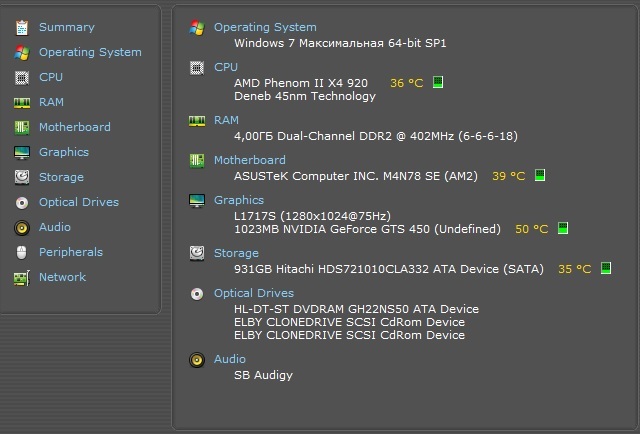Image resolution: width=640 pixels, height=434 pixels.
Task: Open the Operating System section heading link
Action: (x=265, y=27)
